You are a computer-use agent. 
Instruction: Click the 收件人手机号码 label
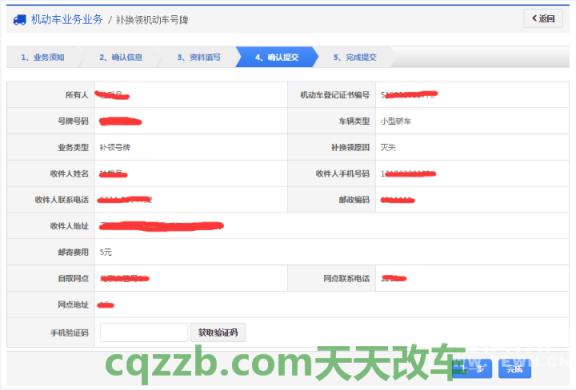pyautogui.click(x=343, y=174)
